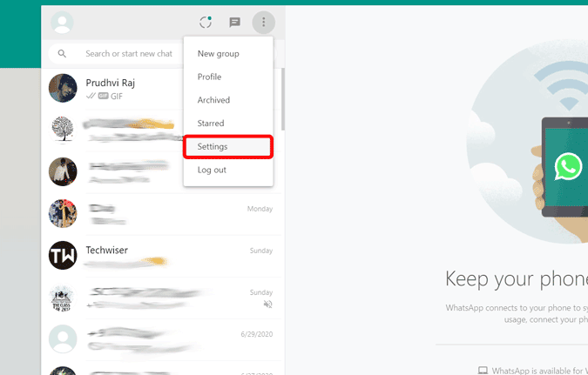Start a new chat with message icon

(234, 23)
